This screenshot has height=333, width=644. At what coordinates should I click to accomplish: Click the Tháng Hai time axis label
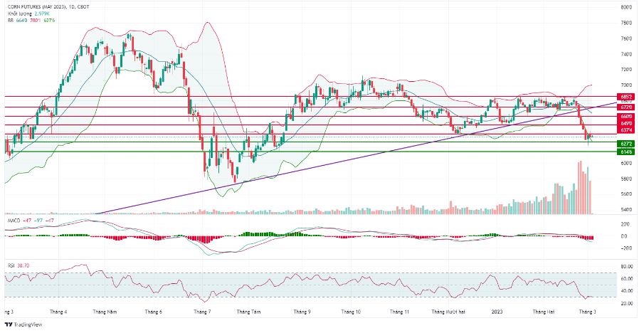(544, 312)
